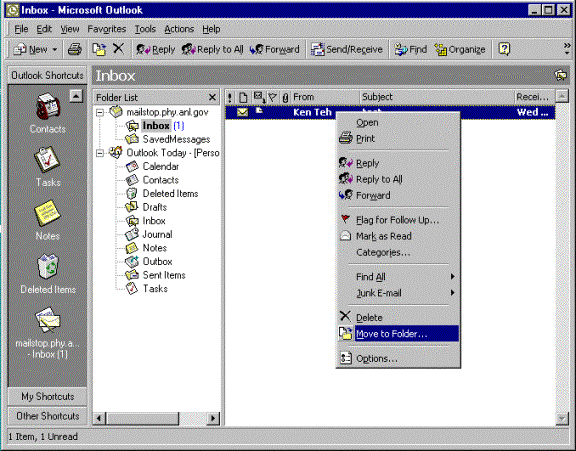
Task: Open the Edit menu
Action: click(x=44, y=29)
